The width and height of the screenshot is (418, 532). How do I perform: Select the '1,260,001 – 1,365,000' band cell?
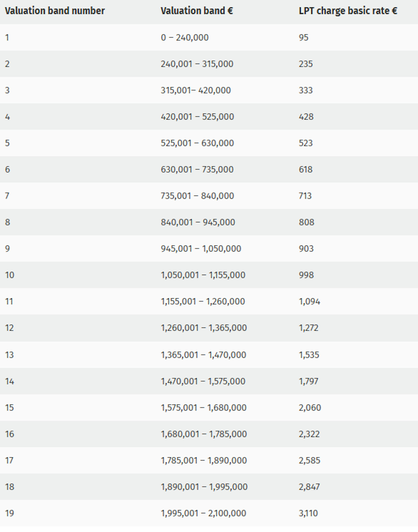[x=204, y=328]
